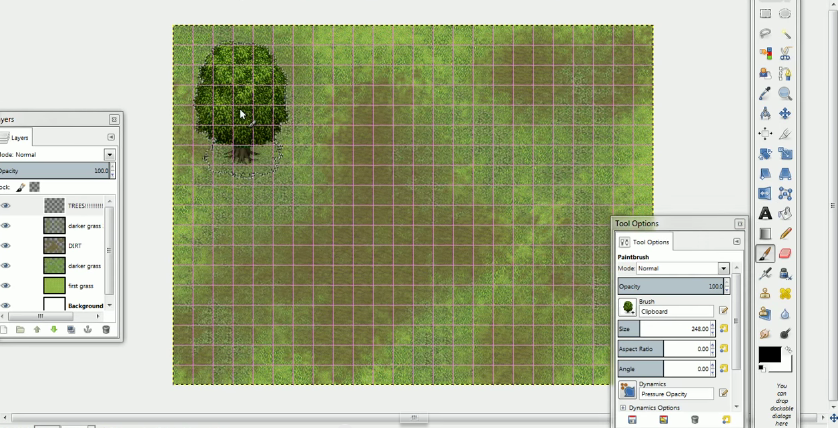Select the Move tool
Image resolution: width=838 pixels, height=428 pixels.
pos(785,113)
